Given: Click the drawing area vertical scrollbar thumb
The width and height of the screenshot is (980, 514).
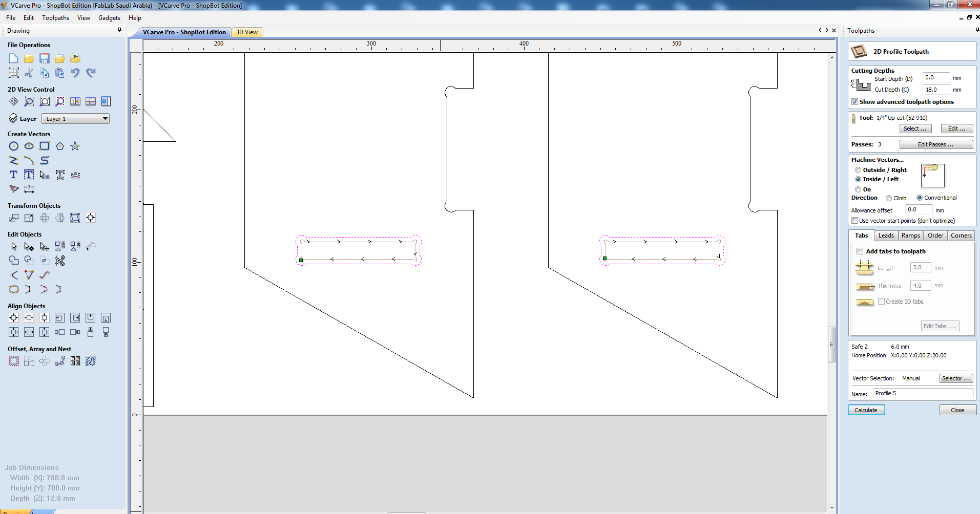Looking at the screenshot, I should (831, 345).
